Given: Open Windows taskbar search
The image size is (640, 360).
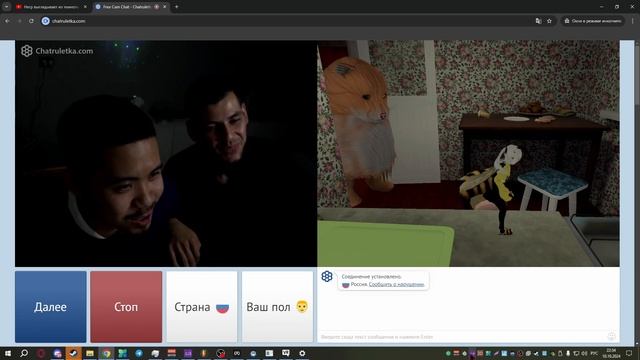Looking at the screenshot, I should (24, 353).
